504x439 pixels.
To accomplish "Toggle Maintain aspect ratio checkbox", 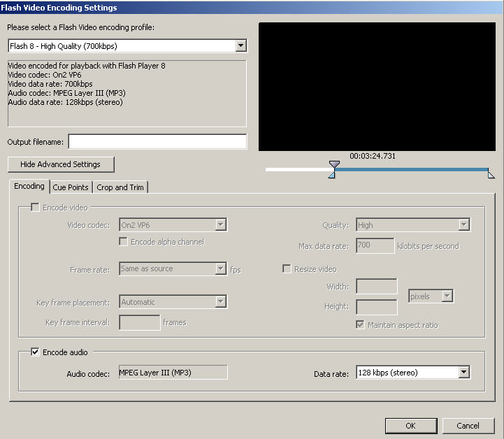I will pos(360,324).
